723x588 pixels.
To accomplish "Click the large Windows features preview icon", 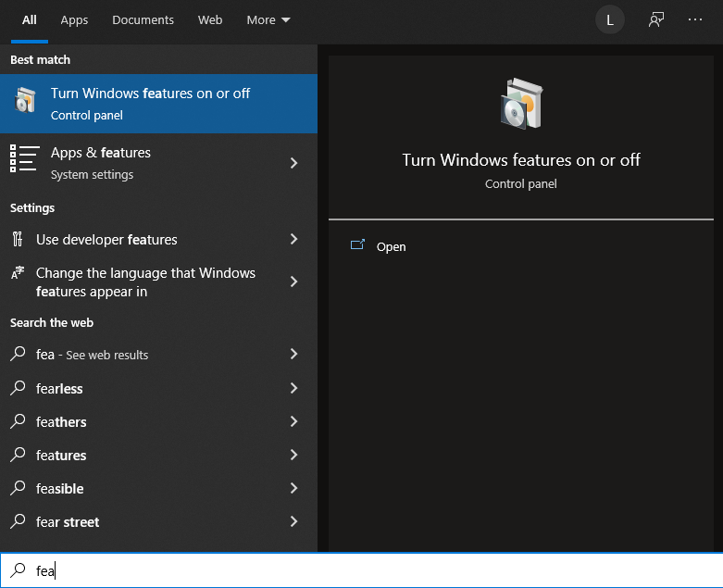I will pyautogui.click(x=521, y=104).
